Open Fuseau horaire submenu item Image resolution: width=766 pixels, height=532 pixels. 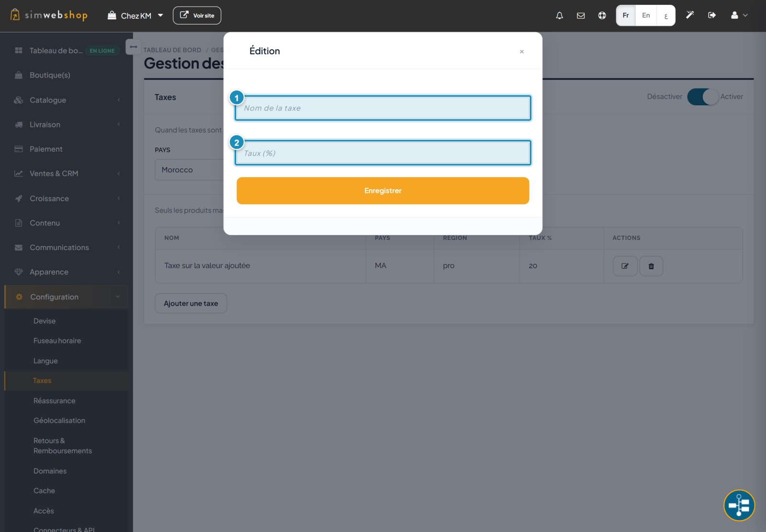[x=57, y=341]
